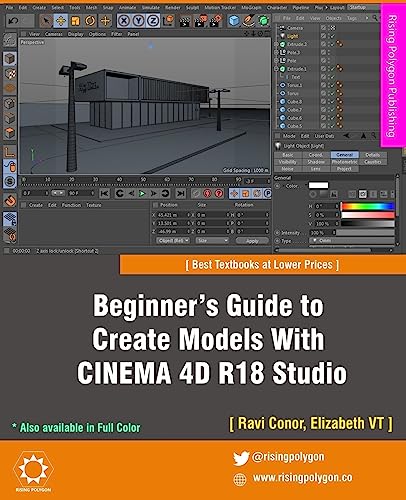Viewport: 406px width, 500px height.
Task: Click the Cube primitive icon
Action: point(234,21)
